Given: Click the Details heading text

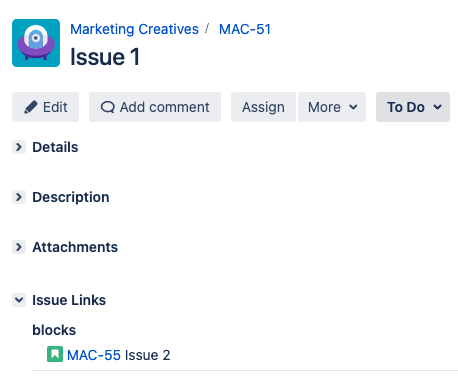Looking at the screenshot, I should click(x=55, y=147).
